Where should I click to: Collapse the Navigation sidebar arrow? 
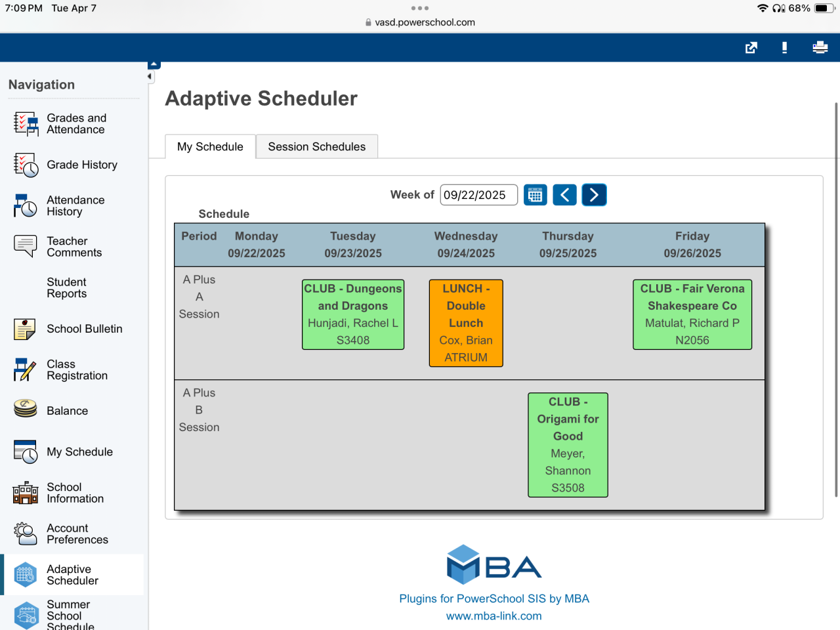[150, 76]
